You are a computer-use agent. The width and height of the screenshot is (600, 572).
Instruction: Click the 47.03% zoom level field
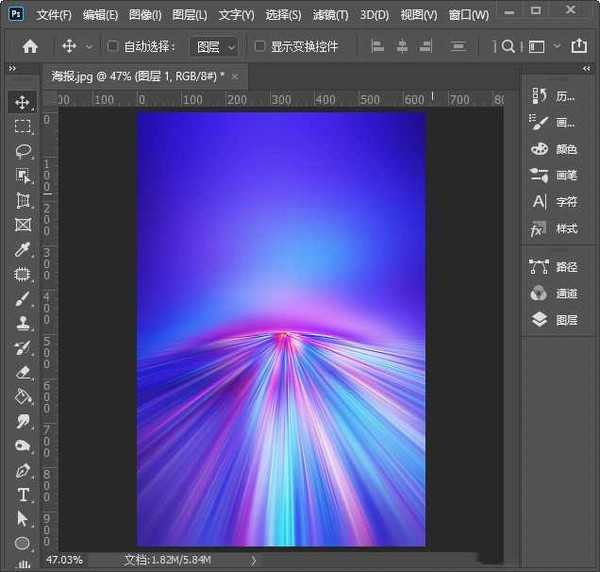coord(65,559)
